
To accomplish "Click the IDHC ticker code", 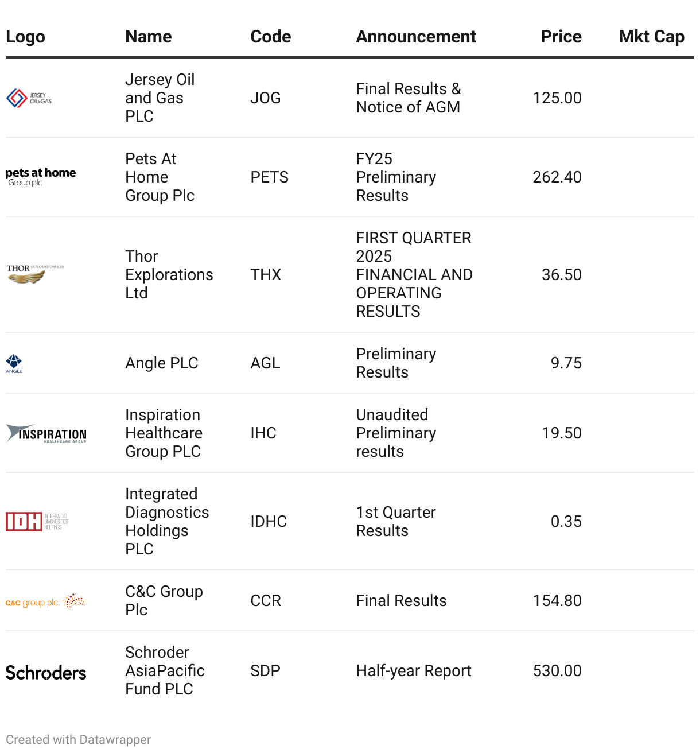I will coord(269,521).
